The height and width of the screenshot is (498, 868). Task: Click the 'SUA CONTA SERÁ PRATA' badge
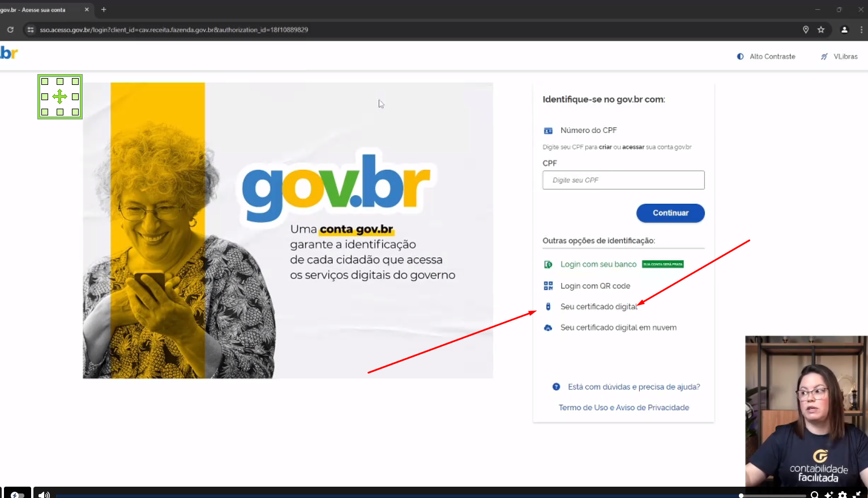(x=663, y=264)
